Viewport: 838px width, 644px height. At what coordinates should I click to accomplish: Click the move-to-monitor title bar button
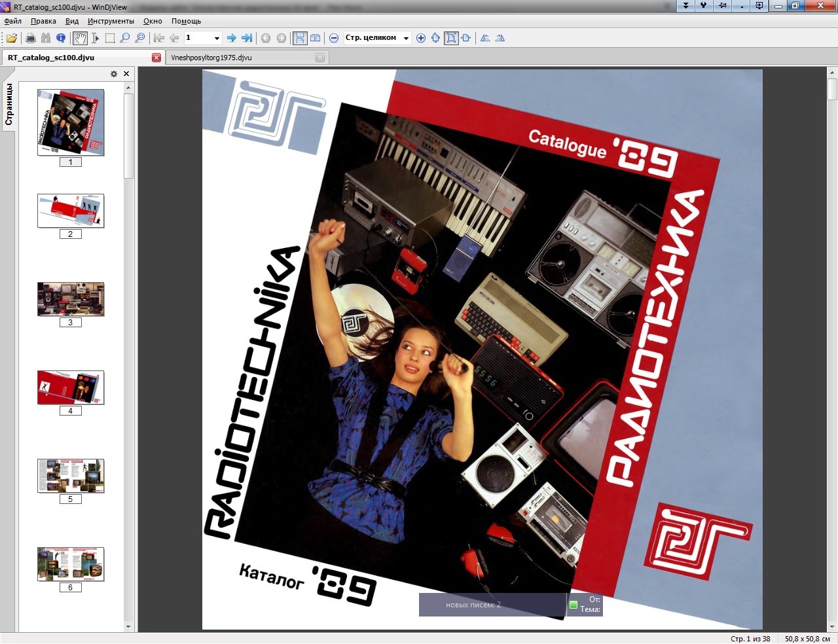point(759,5)
